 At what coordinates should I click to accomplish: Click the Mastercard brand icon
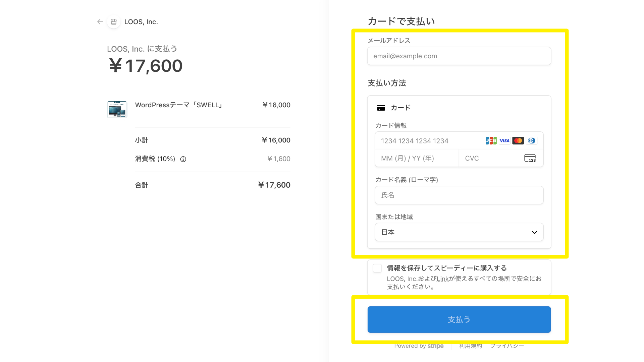(x=518, y=141)
